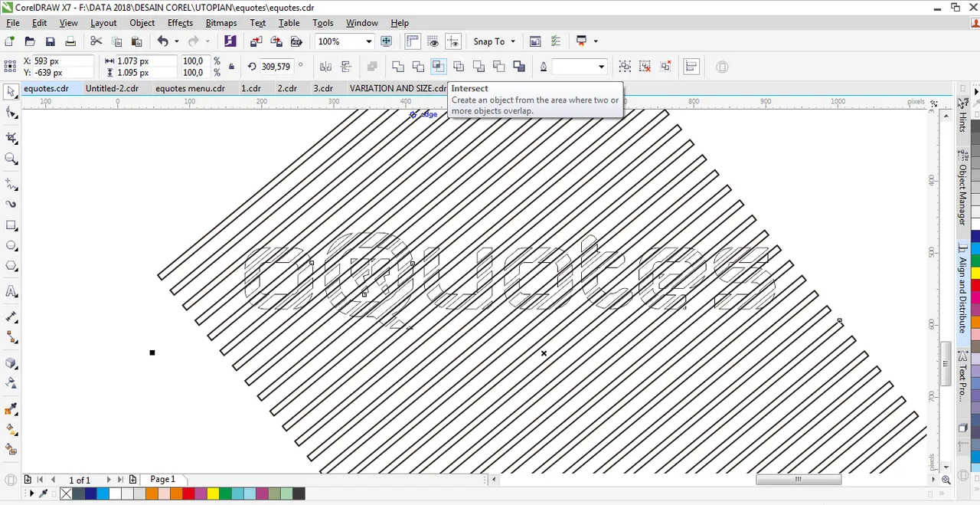Open the Tools menu
Image resolution: width=980 pixels, height=505 pixels.
(x=323, y=23)
